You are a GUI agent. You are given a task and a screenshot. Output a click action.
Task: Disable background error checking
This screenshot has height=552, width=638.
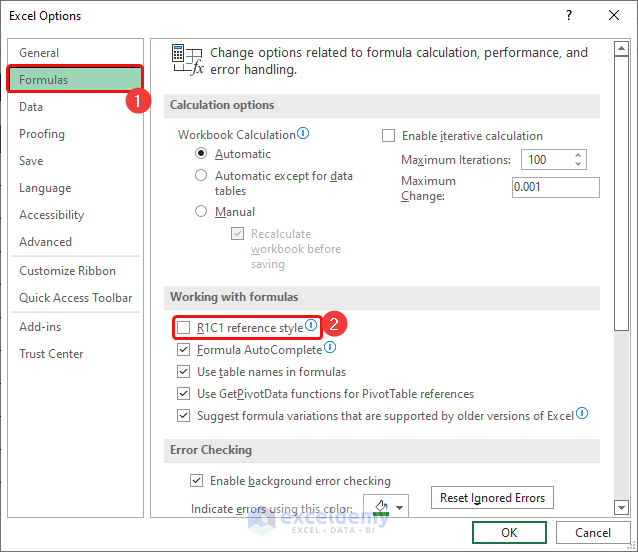pos(197,480)
